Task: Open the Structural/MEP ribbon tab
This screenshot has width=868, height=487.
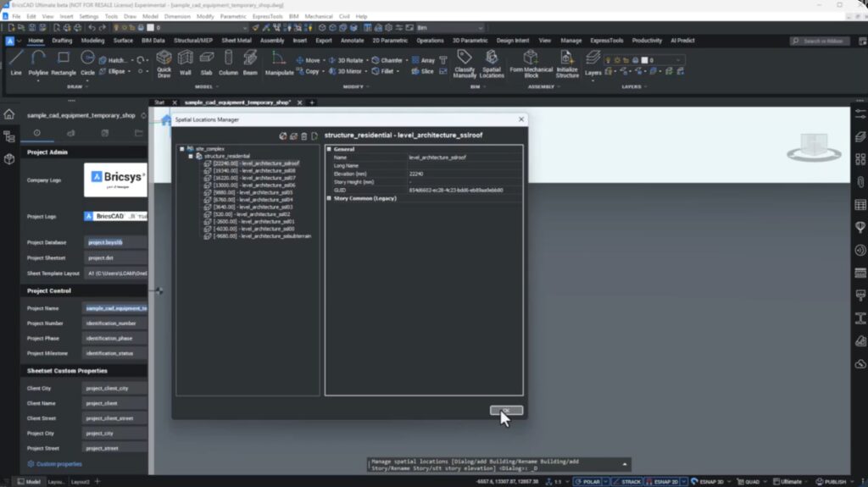Action: click(x=193, y=41)
